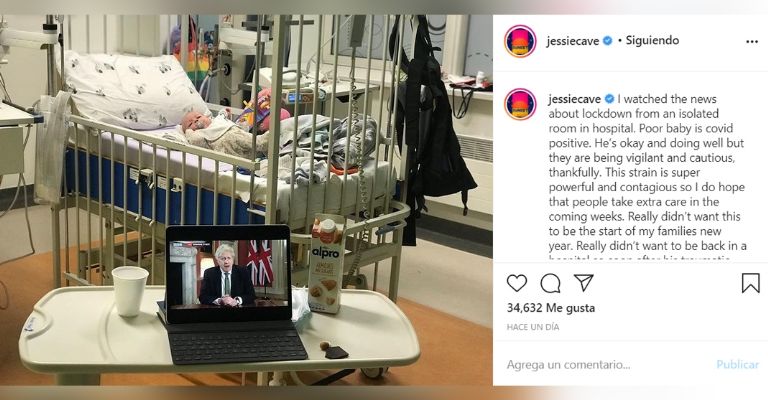The height and width of the screenshot is (400, 768).
Task: Click the Alpro carton in the photo
Action: 326,263
